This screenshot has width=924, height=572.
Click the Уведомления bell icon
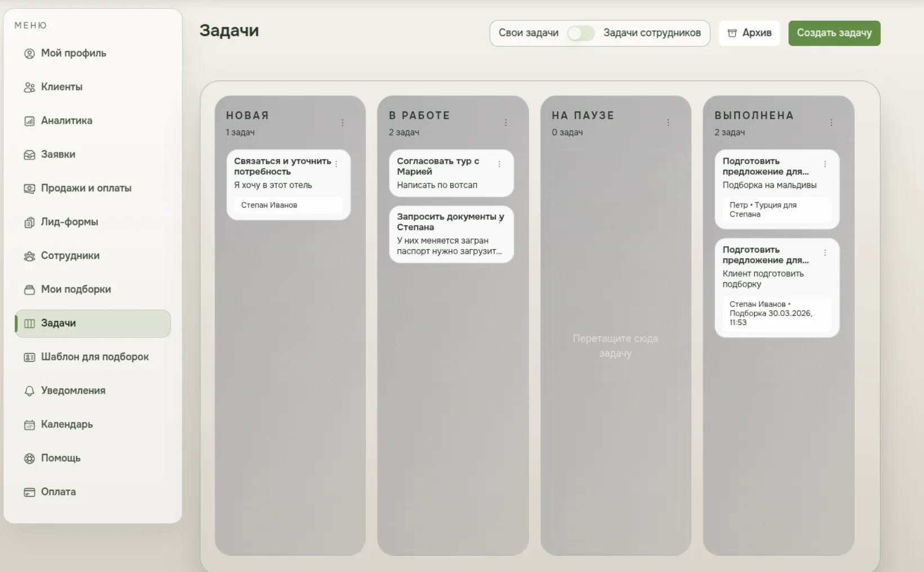pyautogui.click(x=29, y=391)
